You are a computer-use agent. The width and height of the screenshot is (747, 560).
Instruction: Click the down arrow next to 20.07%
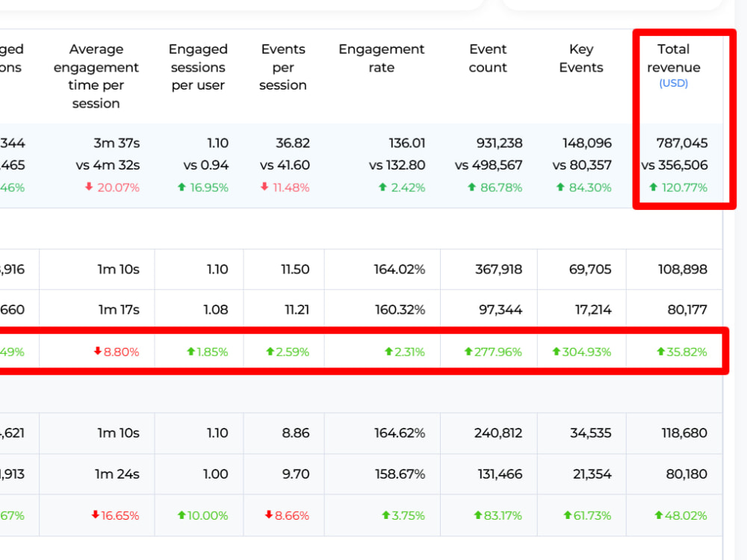89,187
